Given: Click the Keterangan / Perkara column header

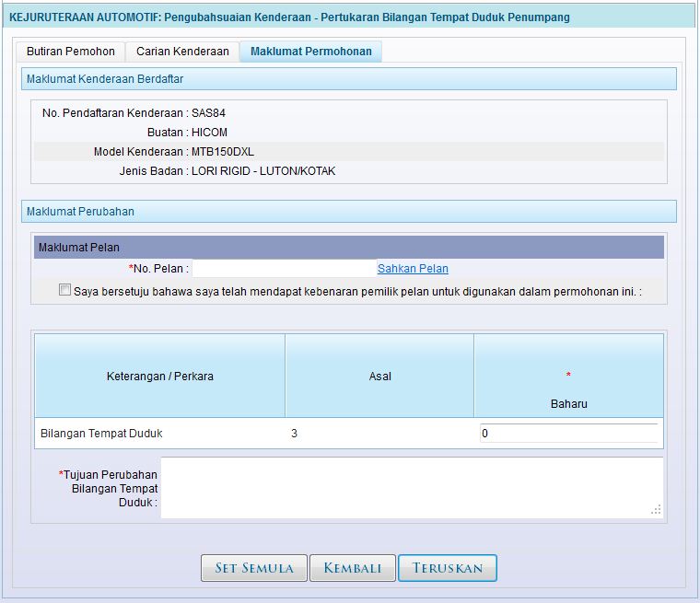Looking at the screenshot, I should click(x=160, y=377).
